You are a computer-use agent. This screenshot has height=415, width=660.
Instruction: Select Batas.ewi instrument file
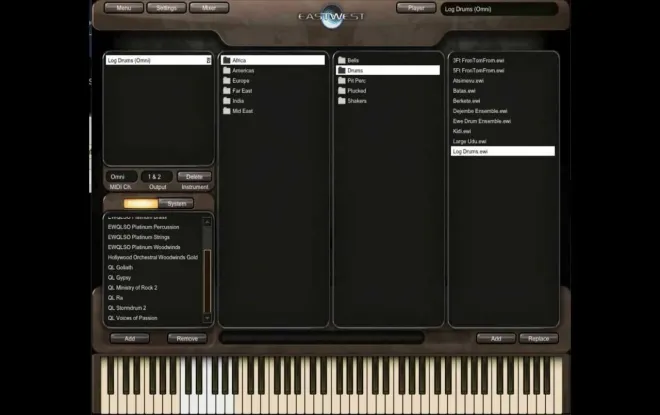(464, 90)
